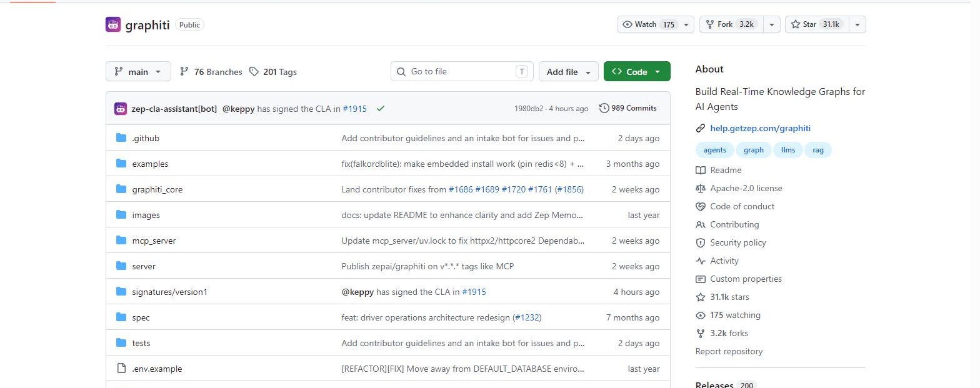The image size is (980, 388).
Task: Click the book icon next to Readme
Action: (701, 171)
